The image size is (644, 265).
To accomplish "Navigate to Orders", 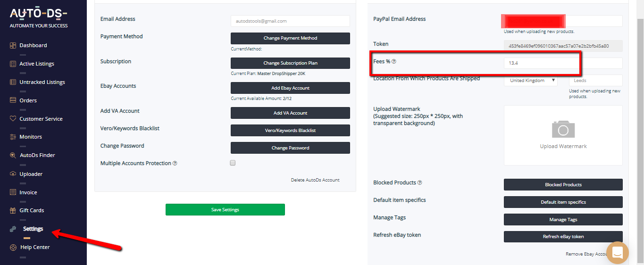I will [x=28, y=100].
